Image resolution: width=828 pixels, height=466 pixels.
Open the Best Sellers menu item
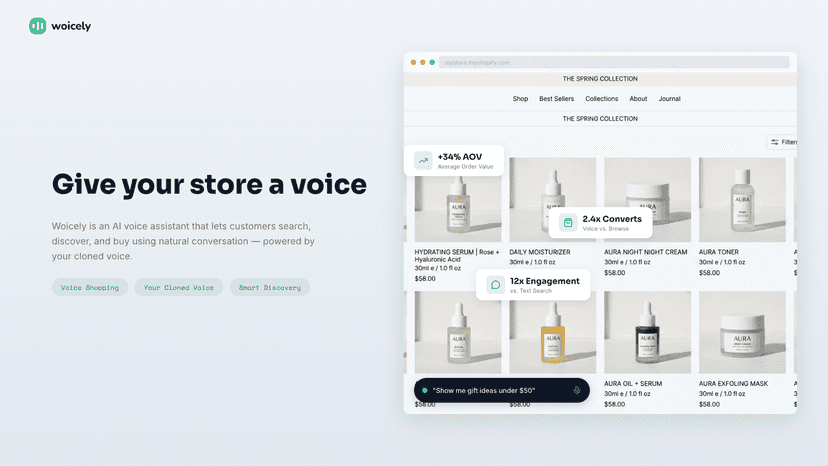(x=556, y=99)
